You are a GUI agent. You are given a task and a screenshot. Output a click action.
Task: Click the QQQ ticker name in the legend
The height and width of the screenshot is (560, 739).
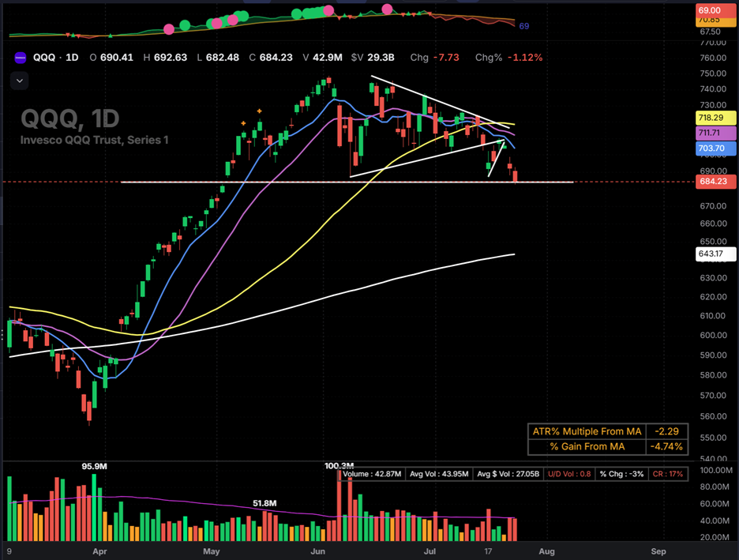click(44, 58)
